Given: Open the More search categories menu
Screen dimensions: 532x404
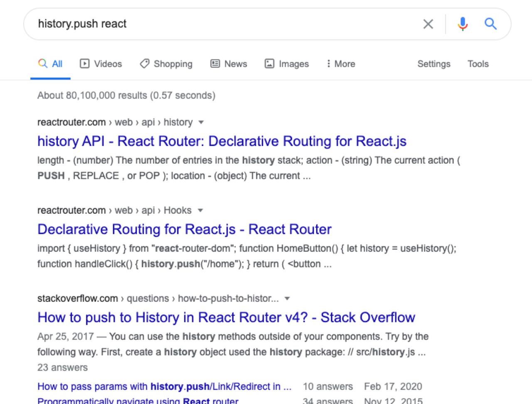Looking at the screenshot, I should click(341, 64).
